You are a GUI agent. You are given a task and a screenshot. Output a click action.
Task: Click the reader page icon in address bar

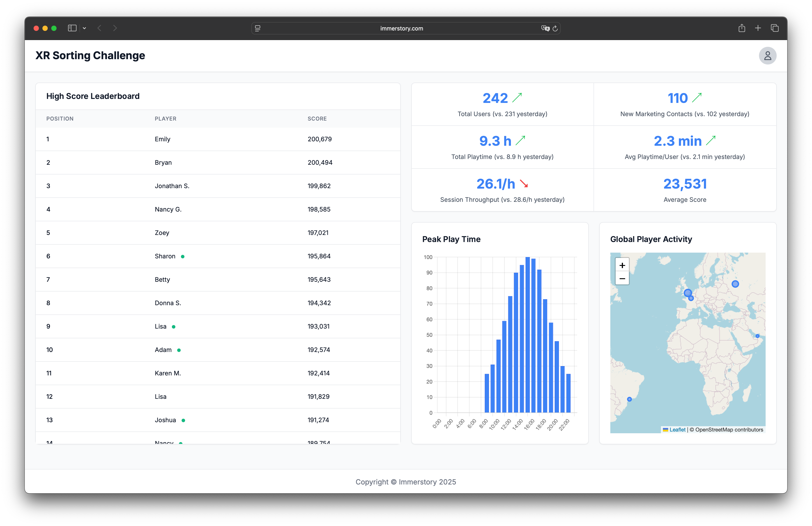(258, 29)
